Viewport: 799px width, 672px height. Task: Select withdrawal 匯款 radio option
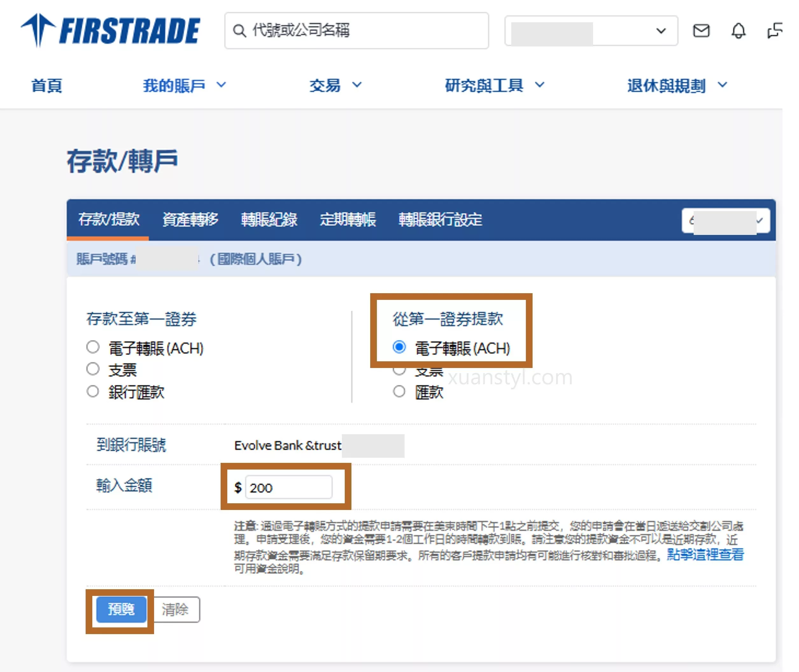pos(399,391)
